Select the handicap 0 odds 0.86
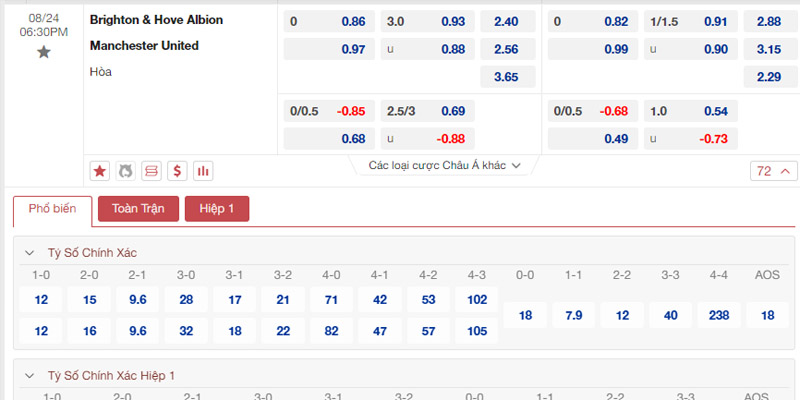 pos(329,21)
